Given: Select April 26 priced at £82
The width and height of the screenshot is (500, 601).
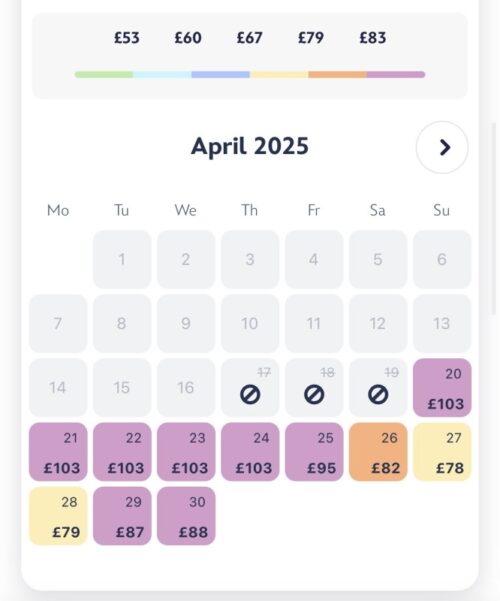Looking at the screenshot, I should click(x=378, y=452).
